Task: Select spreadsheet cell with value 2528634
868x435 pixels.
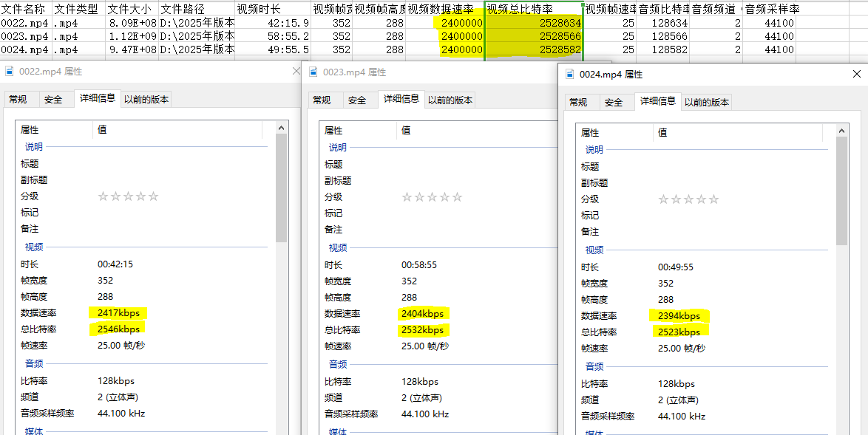Action: coord(535,23)
